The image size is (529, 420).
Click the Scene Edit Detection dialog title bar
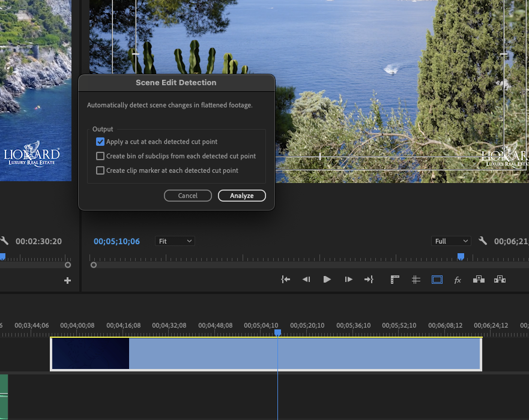coord(176,82)
